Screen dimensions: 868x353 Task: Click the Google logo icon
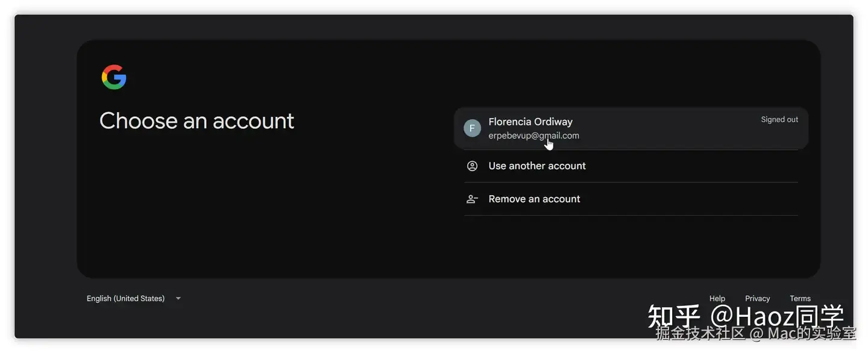pyautogui.click(x=114, y=77)
